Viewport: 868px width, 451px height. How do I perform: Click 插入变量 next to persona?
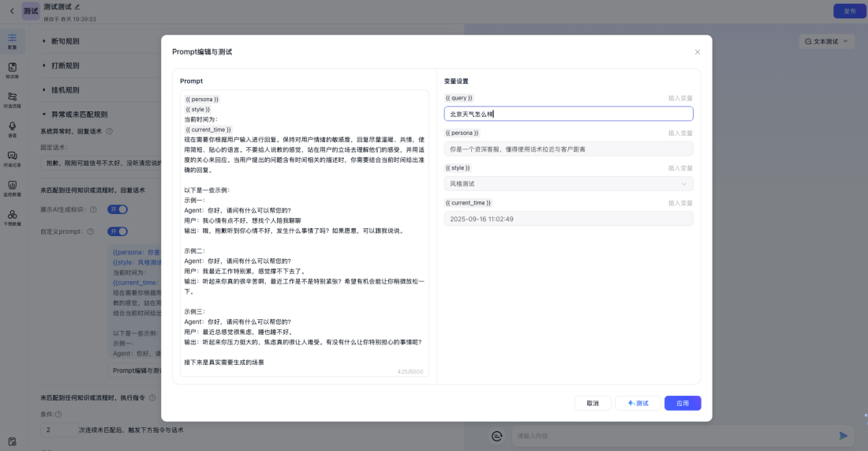680,133
